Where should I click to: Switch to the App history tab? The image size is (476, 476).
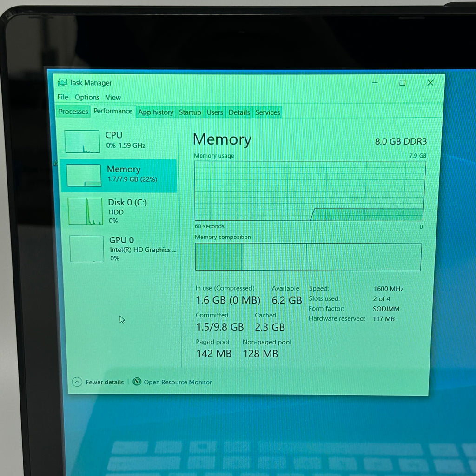[x=155, y=112]
